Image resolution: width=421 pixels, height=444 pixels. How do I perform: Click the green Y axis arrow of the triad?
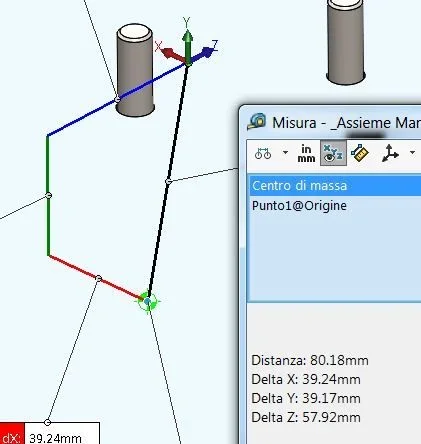point(188,41)
